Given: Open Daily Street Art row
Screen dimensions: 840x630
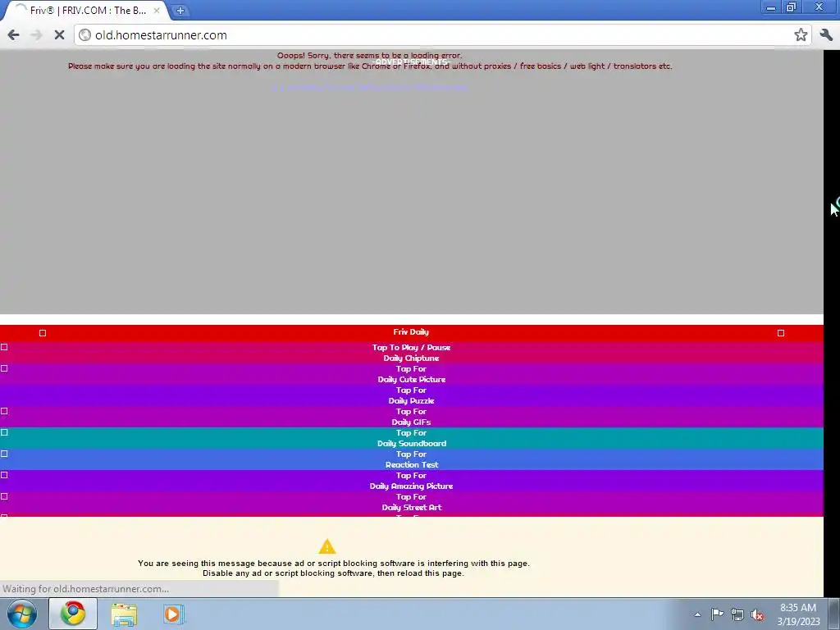Looking at the screenshot, I should (412, 503).
